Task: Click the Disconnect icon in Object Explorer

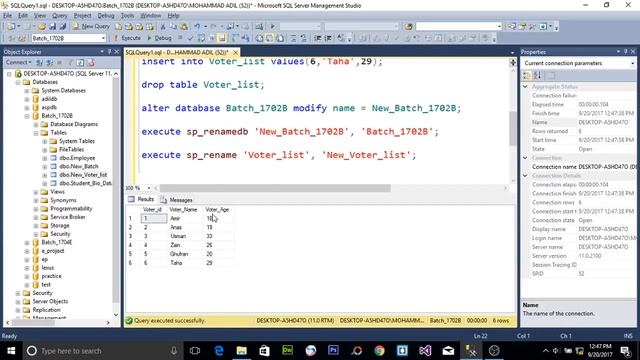Action: 49,62
